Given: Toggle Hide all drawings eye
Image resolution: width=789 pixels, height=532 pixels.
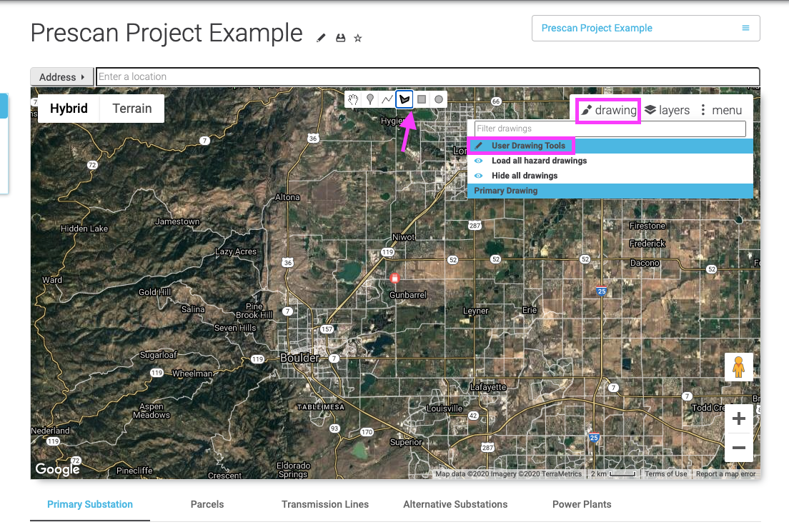Looking at the screenshot, I should tap(479, 176).
